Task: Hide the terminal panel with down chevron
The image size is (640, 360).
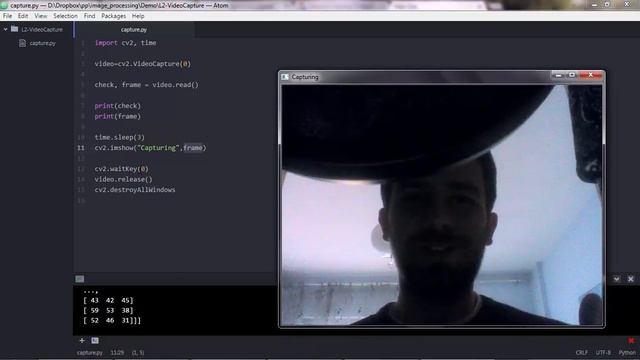Action: coord(616,279)
